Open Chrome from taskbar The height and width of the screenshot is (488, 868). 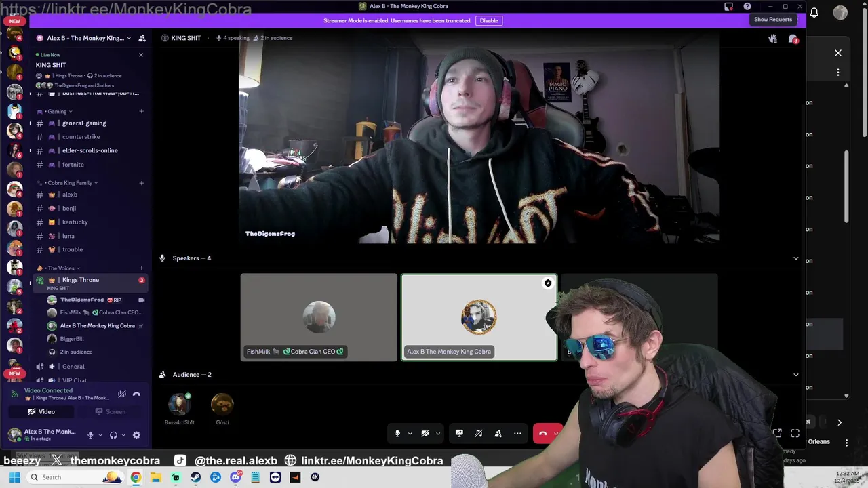point(136,477)
